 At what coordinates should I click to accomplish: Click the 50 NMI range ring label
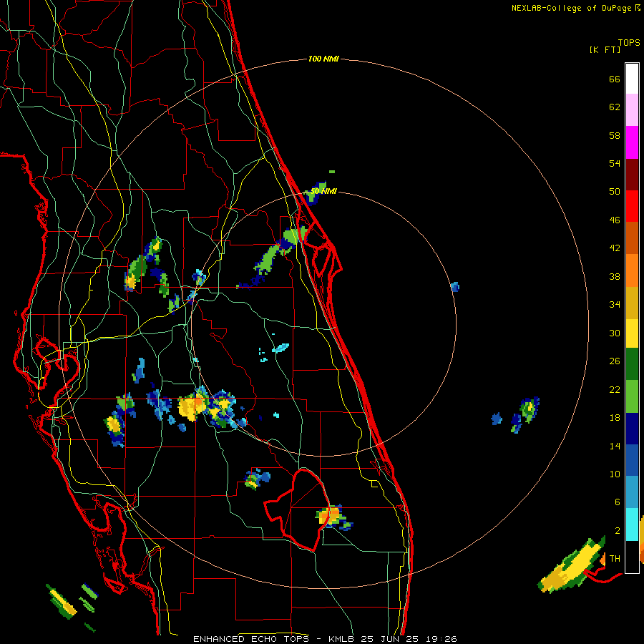[x=323, y=191]
